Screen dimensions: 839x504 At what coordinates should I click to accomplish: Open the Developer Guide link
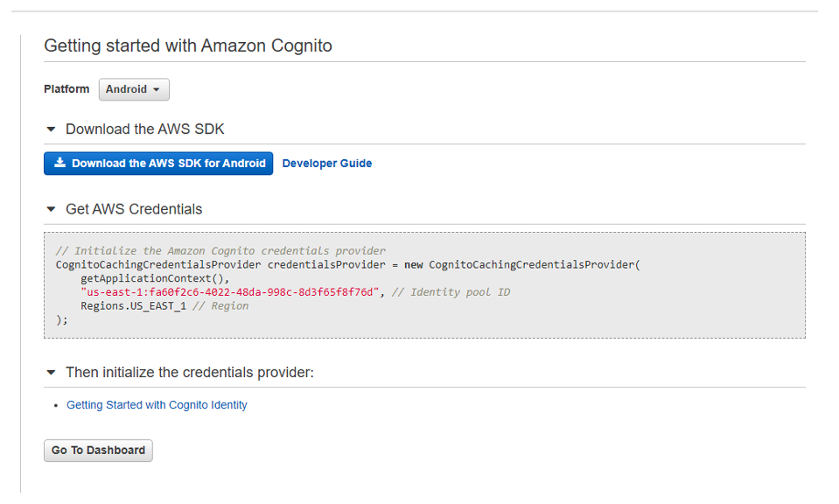click(326, 164)
